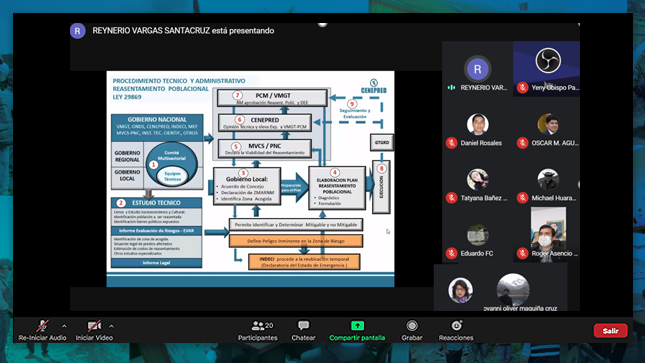Click the shared slide ESTUDIO TECNICO box

(x=156, y=203)
